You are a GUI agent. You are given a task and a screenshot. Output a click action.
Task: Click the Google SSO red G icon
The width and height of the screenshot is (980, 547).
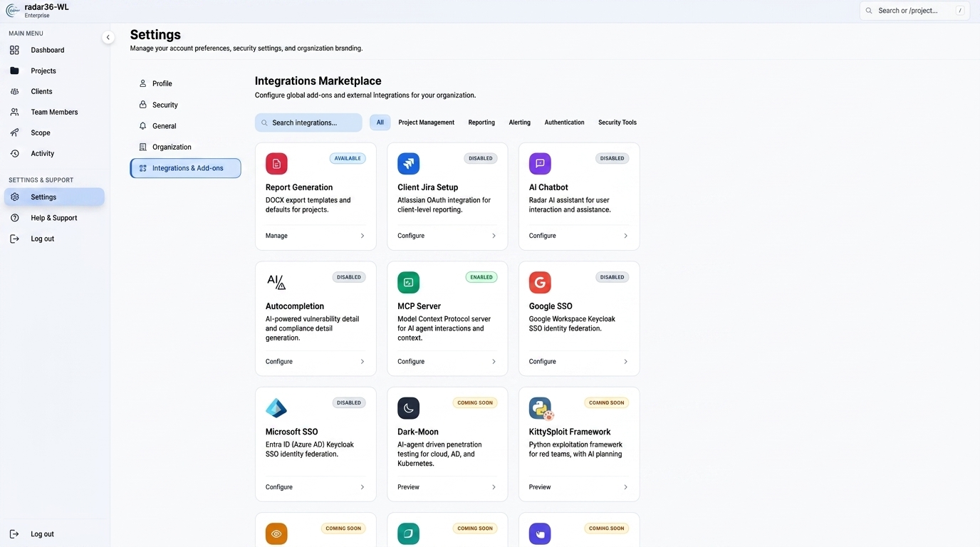click(x=540, y=283)
